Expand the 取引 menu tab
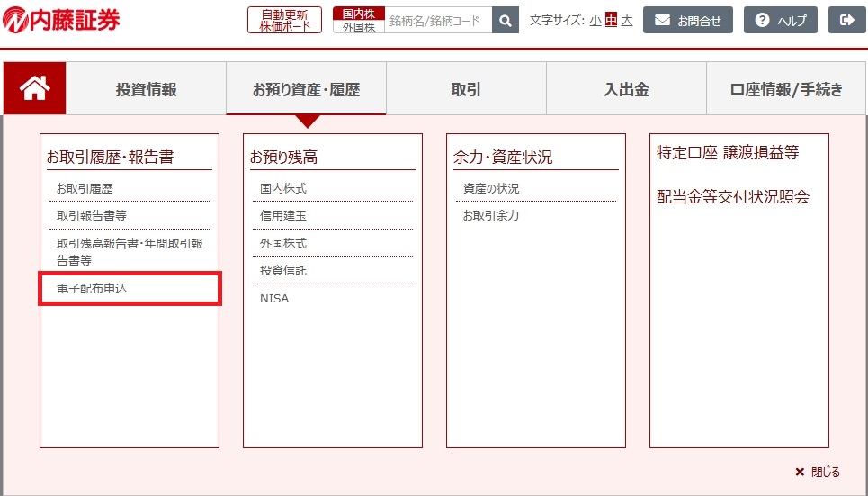The height and width of the screenshot is (496, 868). click(x=466, y=89)
